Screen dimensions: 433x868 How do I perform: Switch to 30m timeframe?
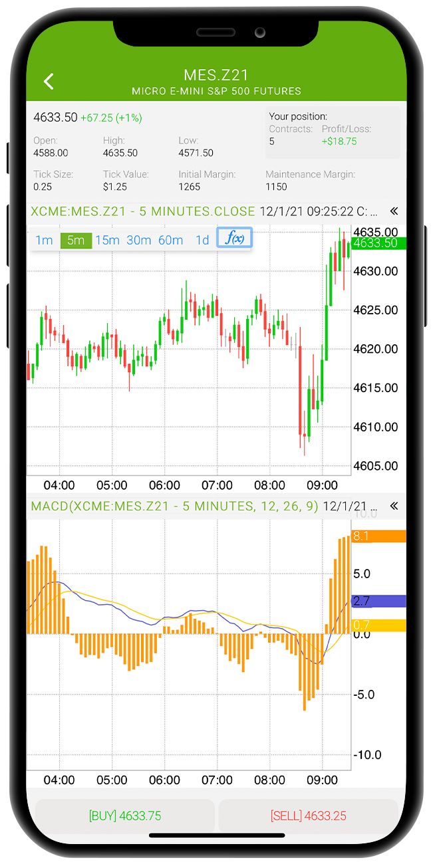pyautogui.click(x=139, y=241)
